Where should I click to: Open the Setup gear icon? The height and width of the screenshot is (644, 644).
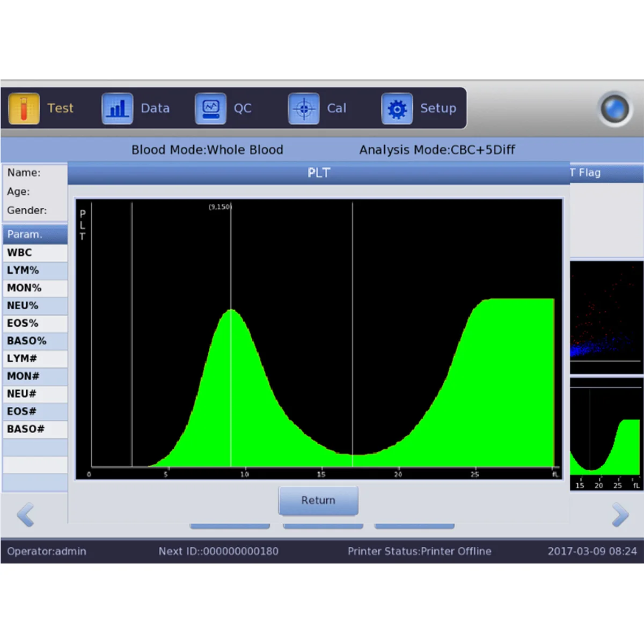pyautogui.click(x=397, y=109)
